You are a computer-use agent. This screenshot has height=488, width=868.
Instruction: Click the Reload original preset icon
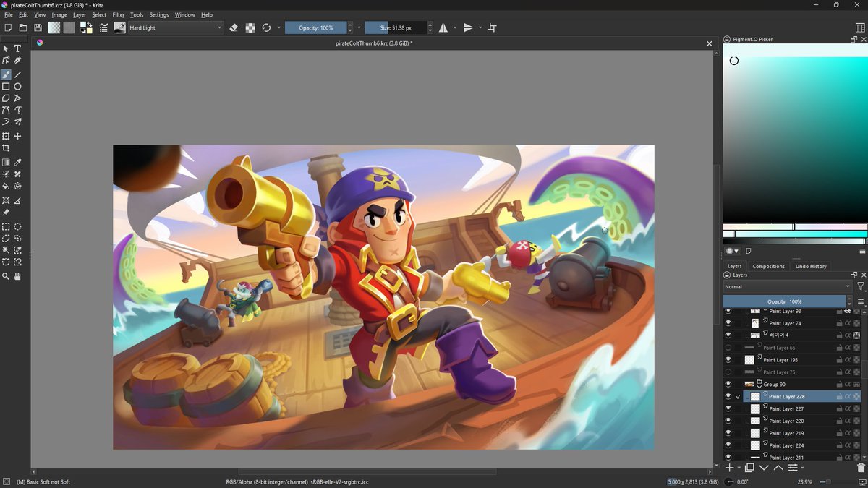click(266, 27)
